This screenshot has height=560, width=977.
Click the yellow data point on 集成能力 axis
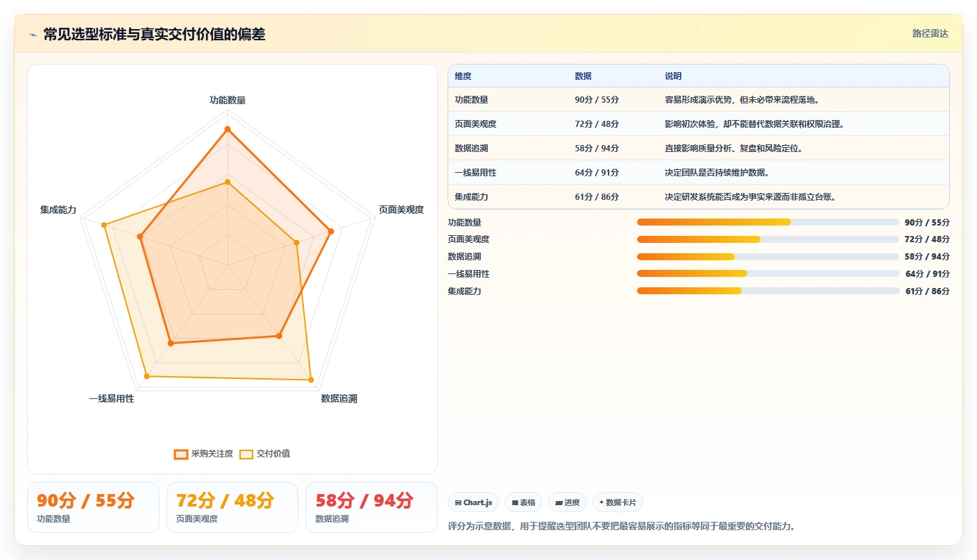(104, 225)
